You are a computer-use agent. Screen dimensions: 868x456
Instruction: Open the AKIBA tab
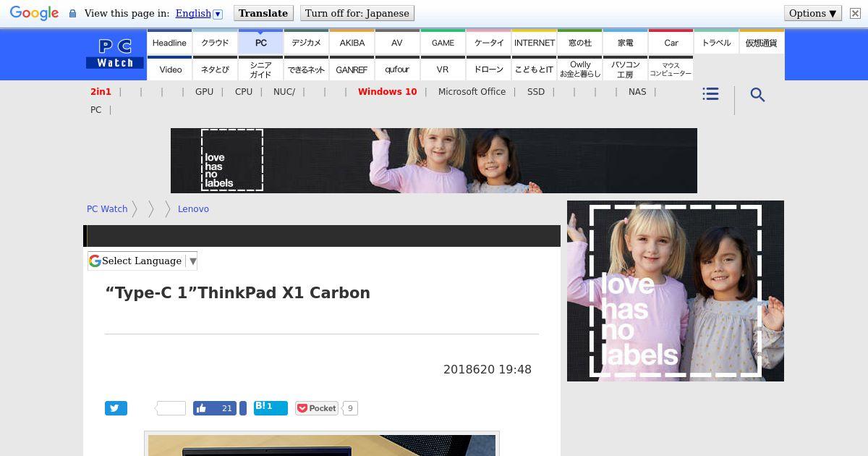352,42
